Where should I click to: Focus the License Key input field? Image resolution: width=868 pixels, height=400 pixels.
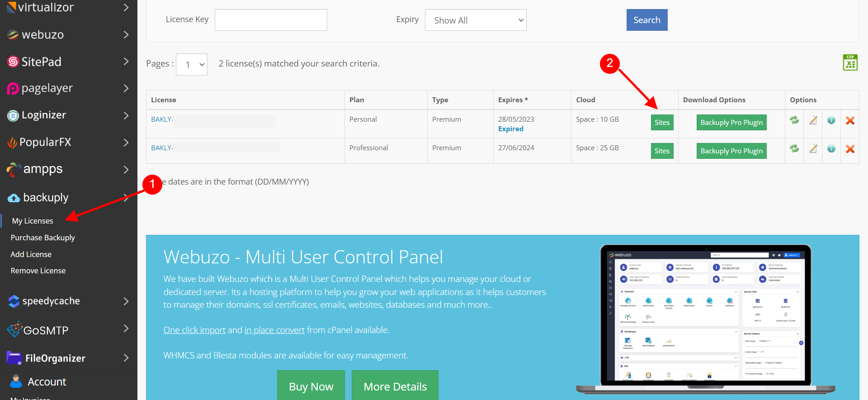click(x=271, y=20)
